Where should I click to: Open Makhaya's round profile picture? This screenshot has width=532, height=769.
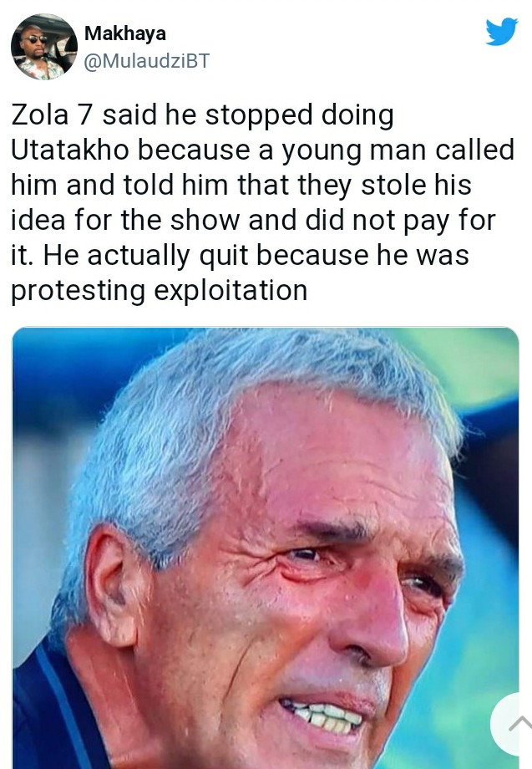point(44,47)
